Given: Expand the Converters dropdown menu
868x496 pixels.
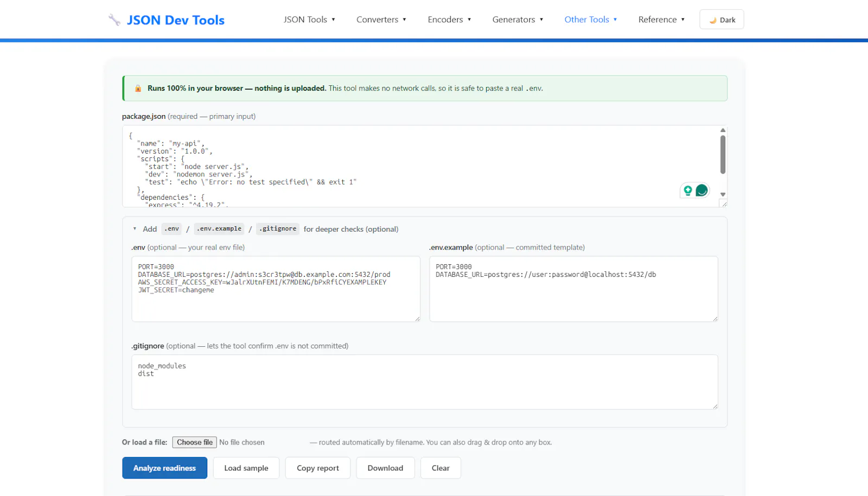Looking at the screenshot, I should pyautogui.click(x=381, y=20).
